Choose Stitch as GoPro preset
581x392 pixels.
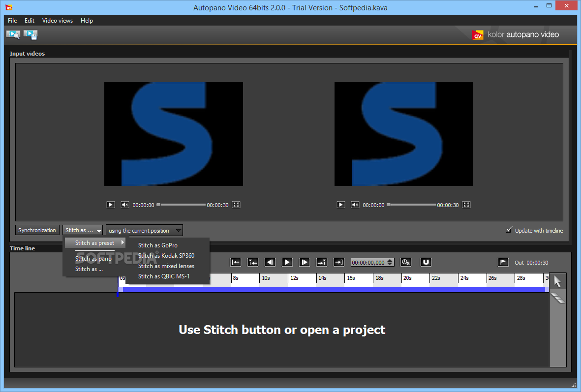click(158, 245)
